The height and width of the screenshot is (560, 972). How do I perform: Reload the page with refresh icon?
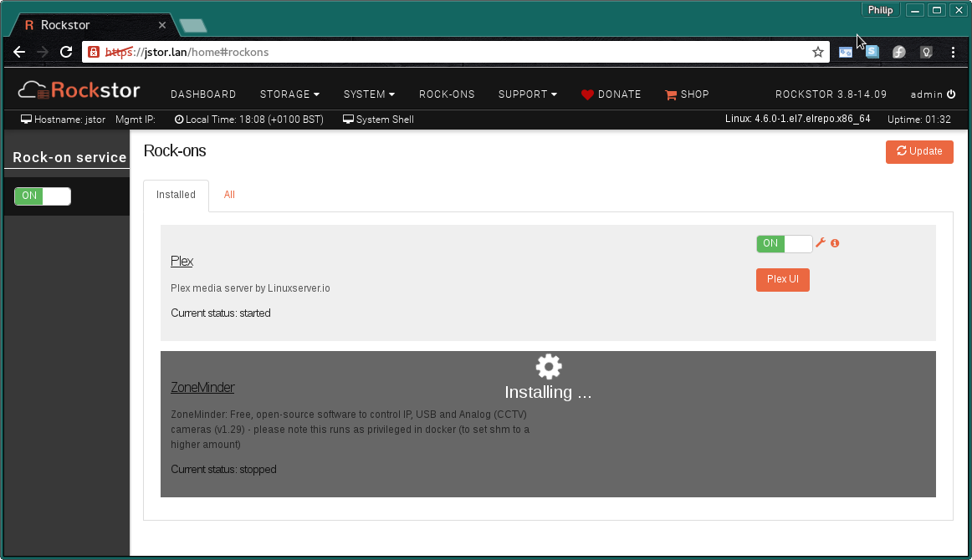[x=66, y=52]
